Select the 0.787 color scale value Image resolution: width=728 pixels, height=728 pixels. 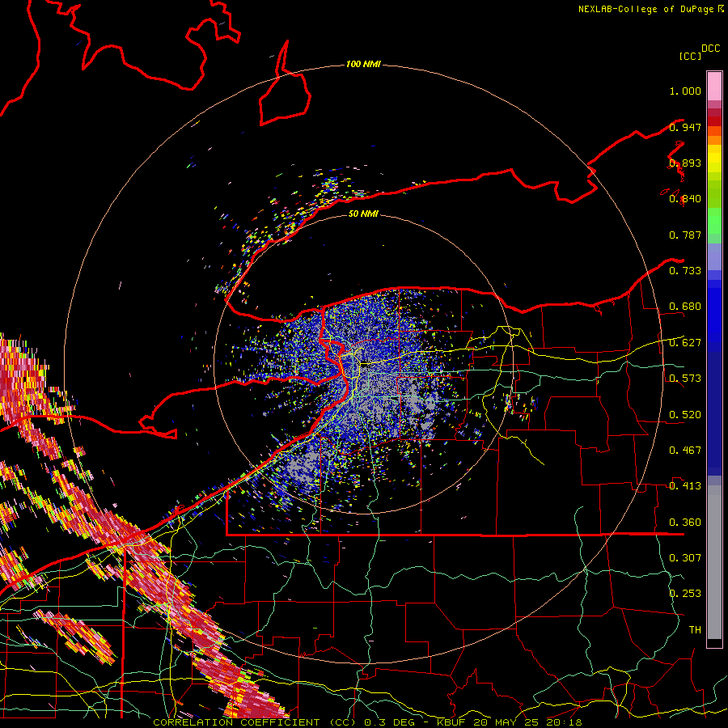pyautogui.click(x=685, y=235)
